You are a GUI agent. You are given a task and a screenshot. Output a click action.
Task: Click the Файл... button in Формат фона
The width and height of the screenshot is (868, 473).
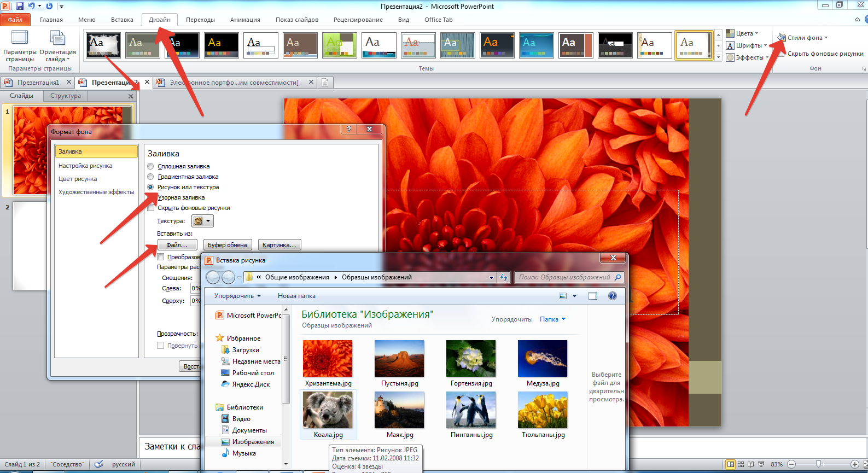[177, 245]
